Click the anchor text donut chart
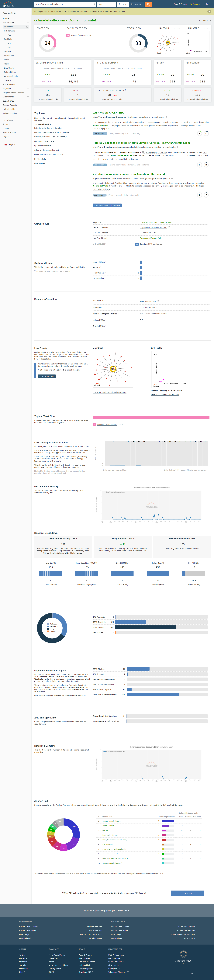 63,835
